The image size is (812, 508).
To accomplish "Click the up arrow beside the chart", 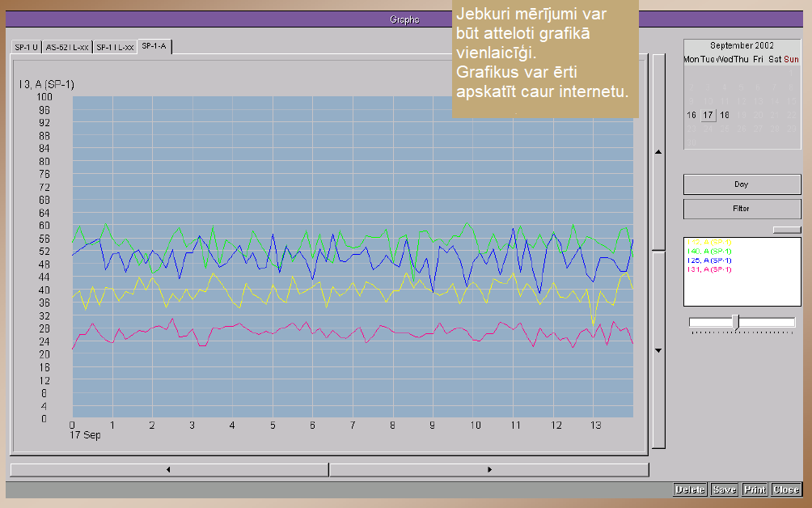I will click(x=658, y=152).
